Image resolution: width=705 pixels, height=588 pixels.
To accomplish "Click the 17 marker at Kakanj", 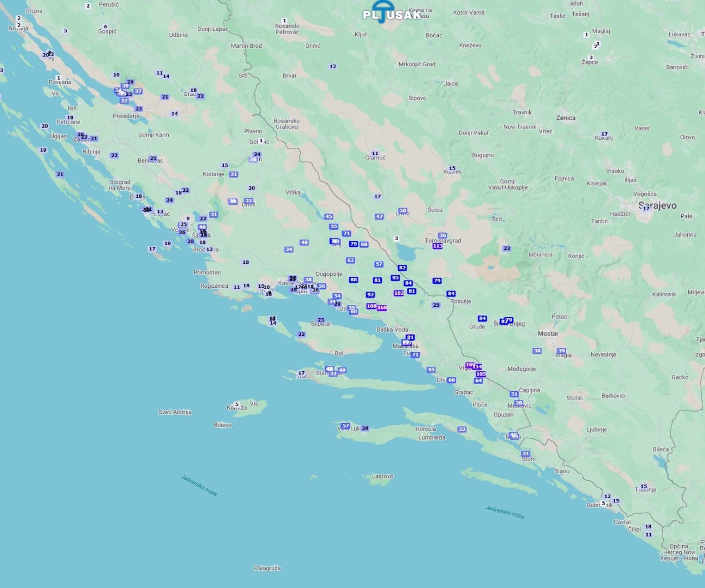I will 604,134.
